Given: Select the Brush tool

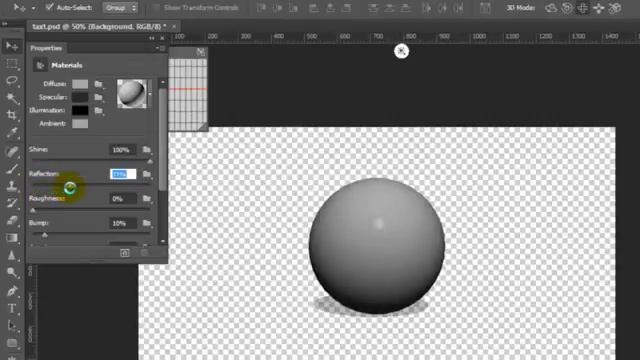Looking at the screenshot, I should (12, 169).
